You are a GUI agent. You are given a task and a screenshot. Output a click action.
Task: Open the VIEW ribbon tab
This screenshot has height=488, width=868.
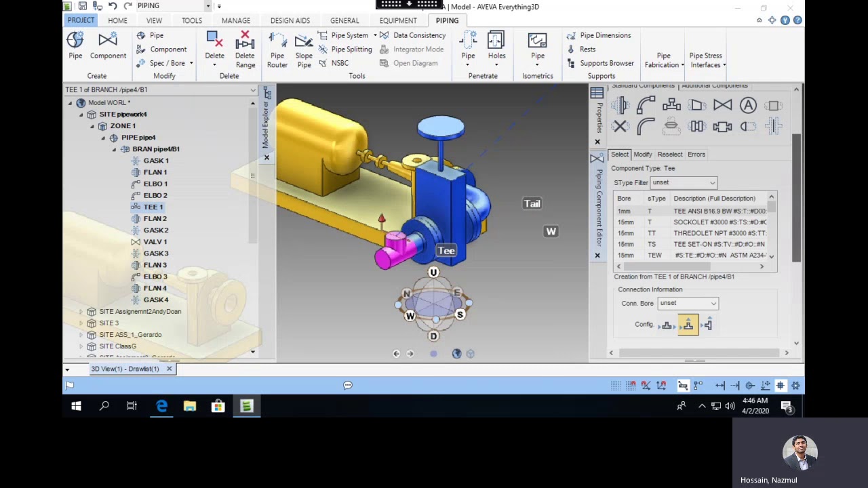[154, 20]
